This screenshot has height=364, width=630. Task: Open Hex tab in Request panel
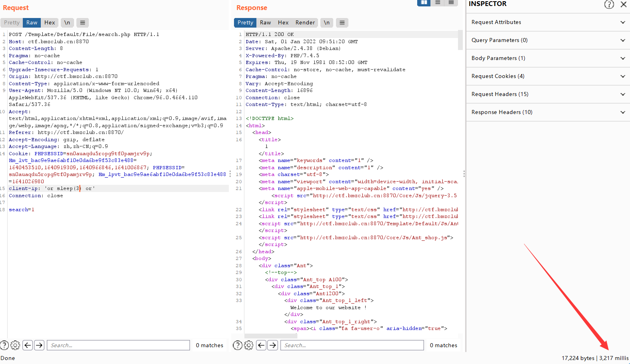coord(50,23)
